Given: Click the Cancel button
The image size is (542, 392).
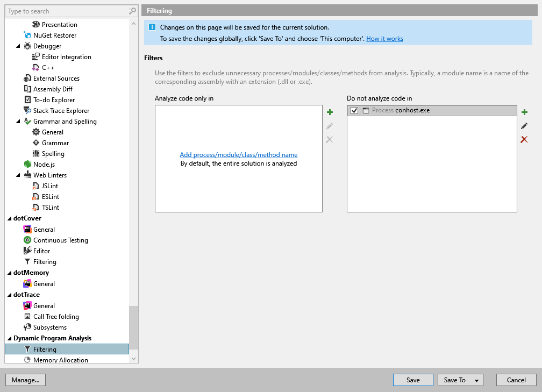Looking at the screenshot, I should coord(516,380).
